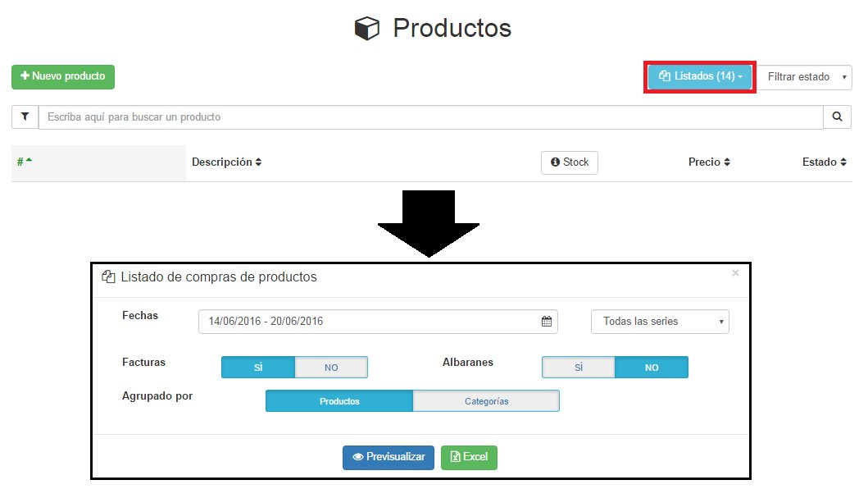Screen dimensions: 868x489
Task: Set Albaranes to NO
Action: (652, 367)
